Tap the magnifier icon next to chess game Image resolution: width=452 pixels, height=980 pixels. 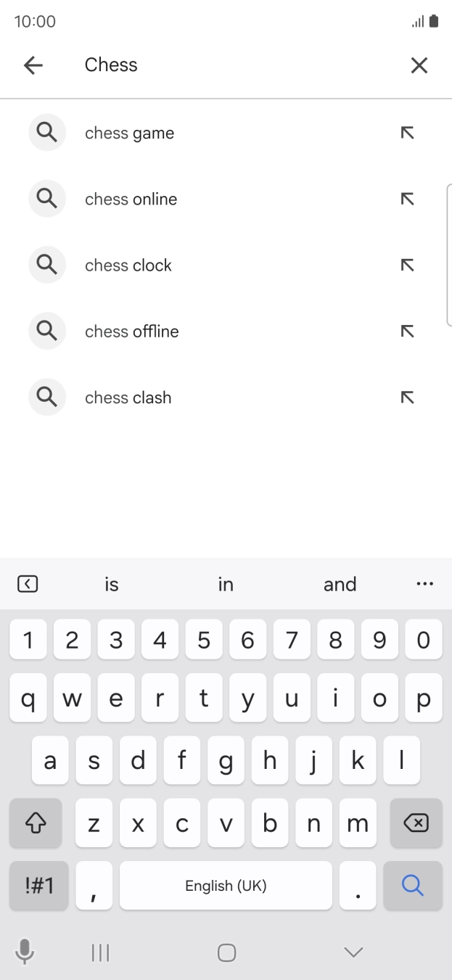46,132
